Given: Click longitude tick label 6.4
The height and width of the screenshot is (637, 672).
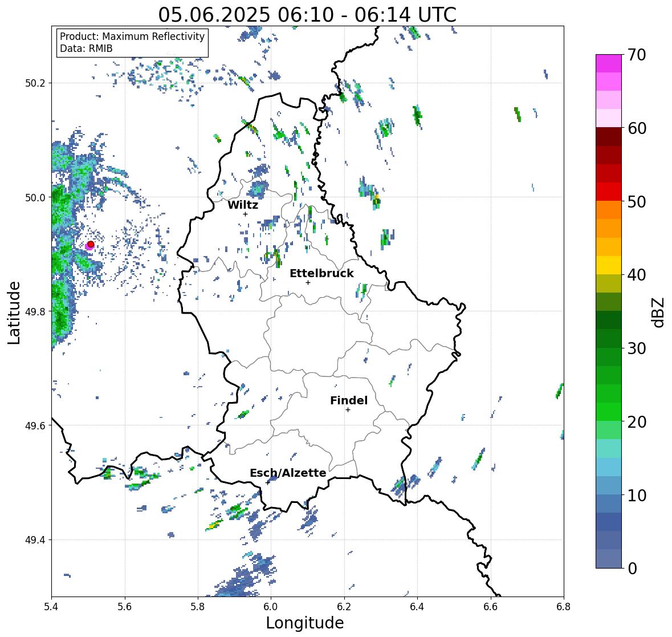Looking at the screenshot, I should (417, 607).
